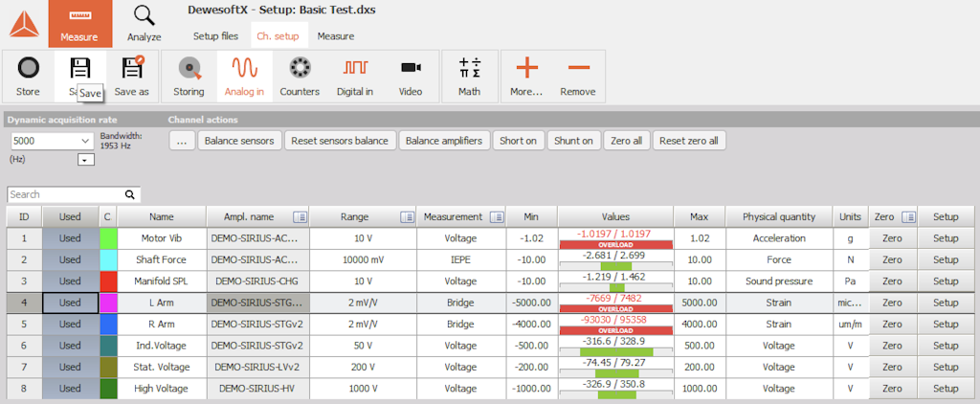Switch to Ch. setup tab
The image size is (980, 404).
tap(278, 36)
